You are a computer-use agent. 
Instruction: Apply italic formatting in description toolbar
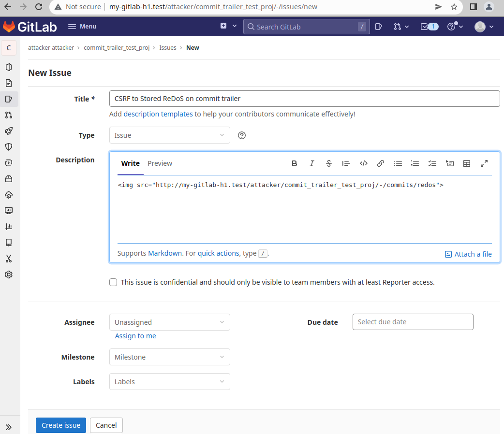click(x=312, y=163)
